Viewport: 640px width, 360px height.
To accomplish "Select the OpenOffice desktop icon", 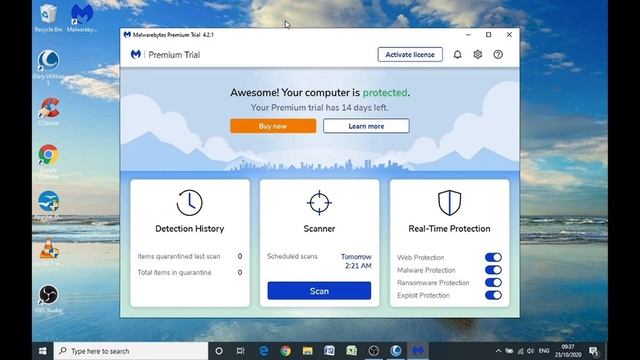I will point(48,205).
